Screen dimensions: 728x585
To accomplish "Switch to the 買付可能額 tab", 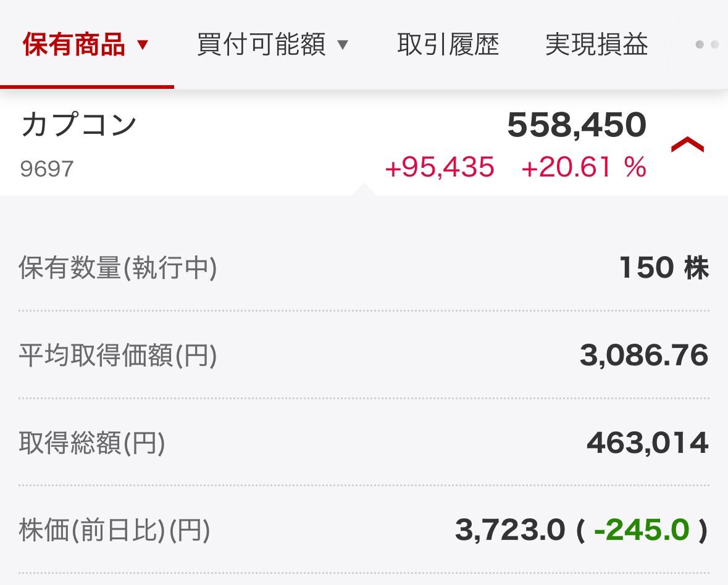I will coord(261,44).
